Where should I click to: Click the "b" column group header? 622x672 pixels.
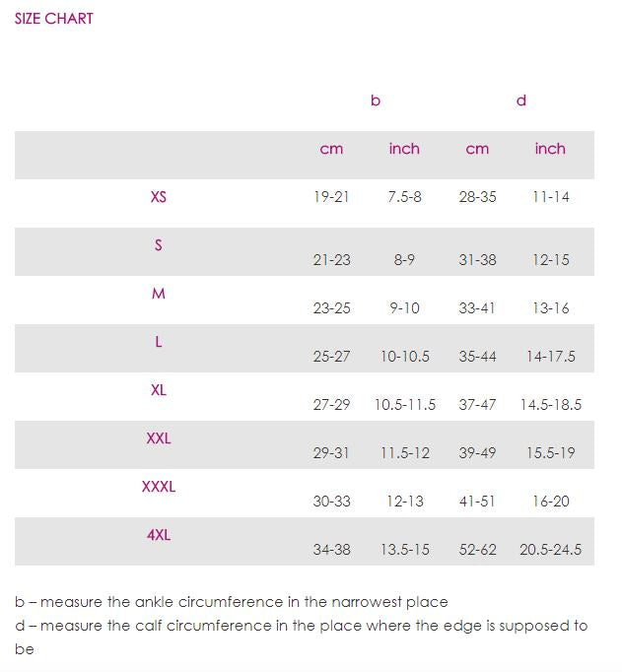click(376, 101)
